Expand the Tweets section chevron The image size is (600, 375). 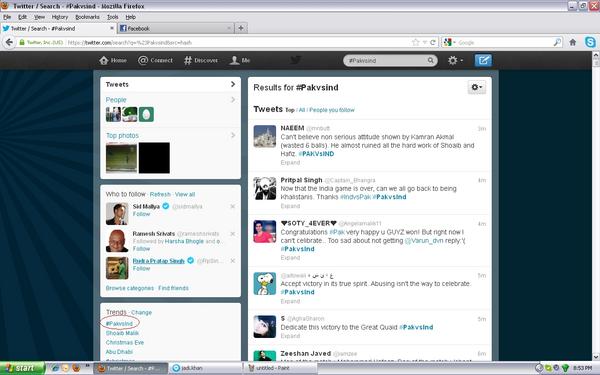point(233,84)
